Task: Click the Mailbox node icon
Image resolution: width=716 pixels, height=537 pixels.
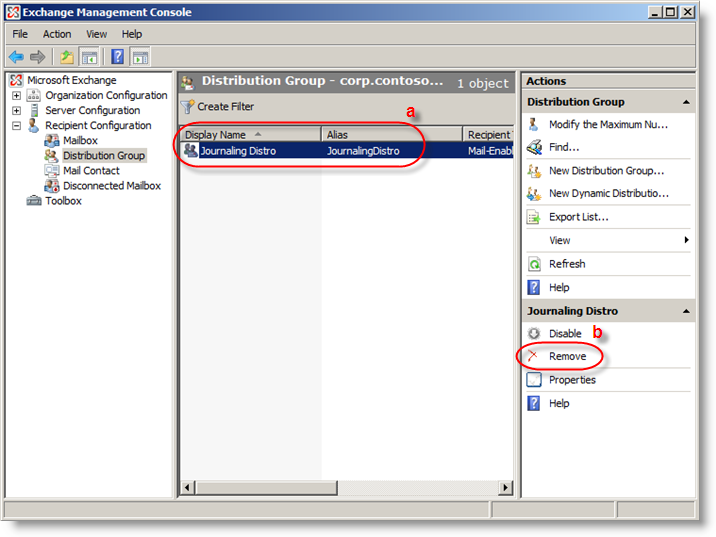Action: (x=52, y=141)
